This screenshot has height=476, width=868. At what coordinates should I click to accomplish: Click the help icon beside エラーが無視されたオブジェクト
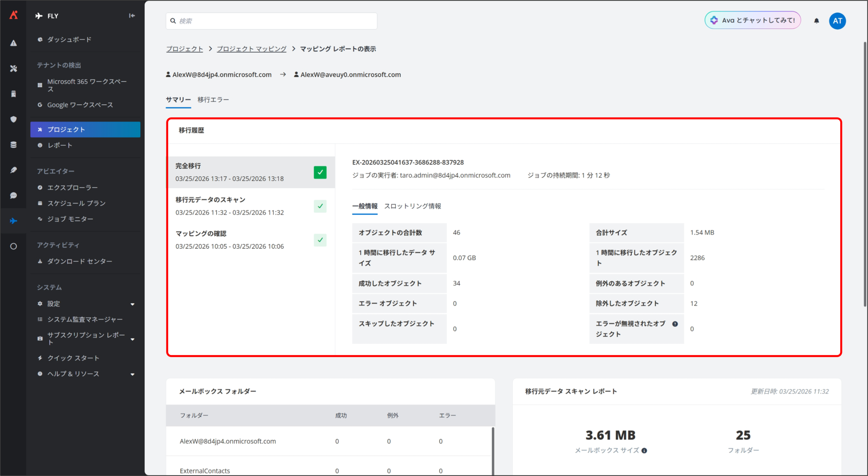pyautogui.click(x=675, y=324)
